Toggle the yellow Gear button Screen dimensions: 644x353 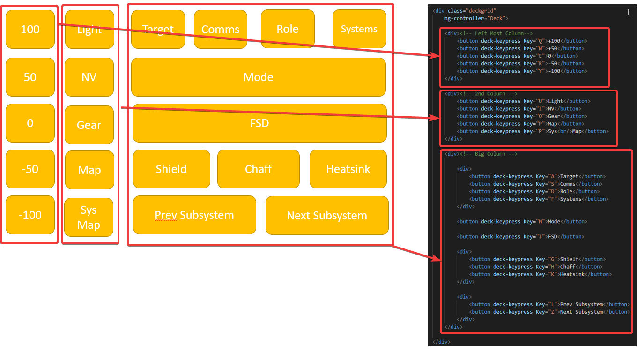click(89, 125)
